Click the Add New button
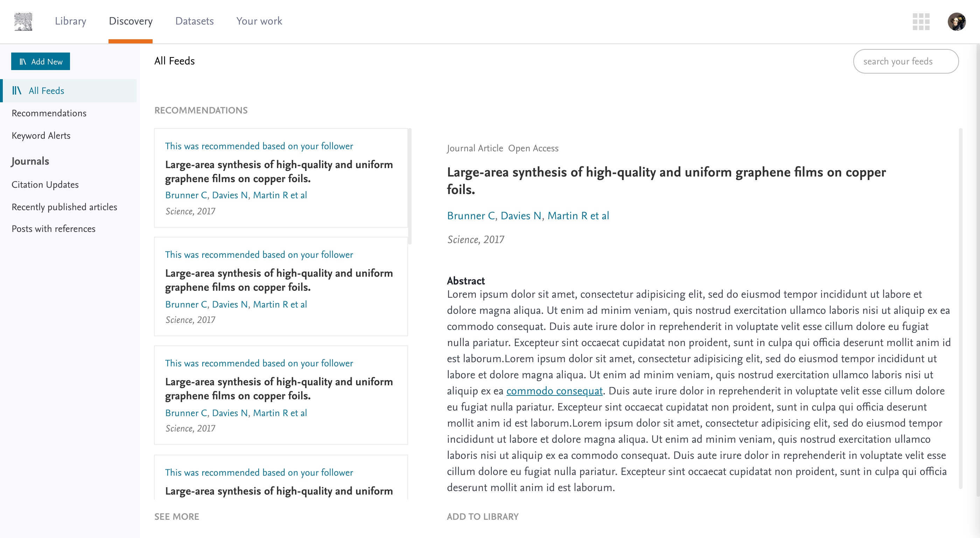 click(40, 61)
